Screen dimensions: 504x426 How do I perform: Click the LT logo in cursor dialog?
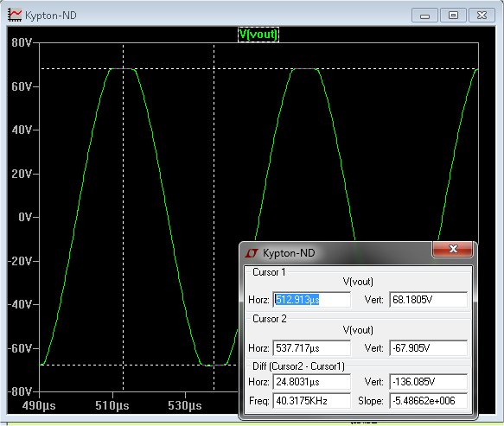pyautogui.click(x=252, y=253)
